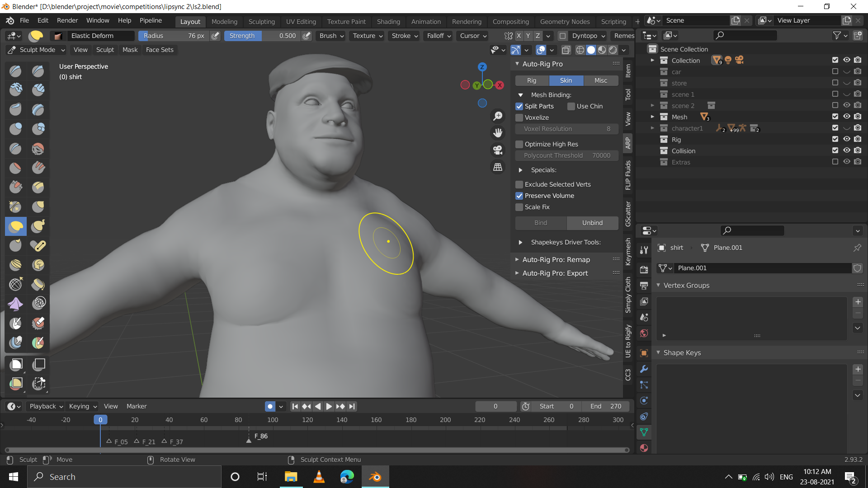The image size is (868, 488).
Task: Open the Texture dropdown
Action: tap(368, 36)
